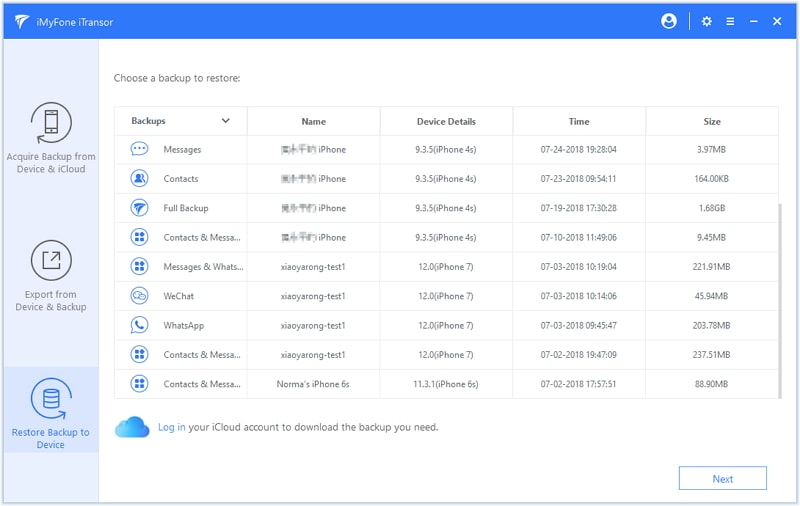
Task: Open the settings gear icon
Action: coord(707,21)
